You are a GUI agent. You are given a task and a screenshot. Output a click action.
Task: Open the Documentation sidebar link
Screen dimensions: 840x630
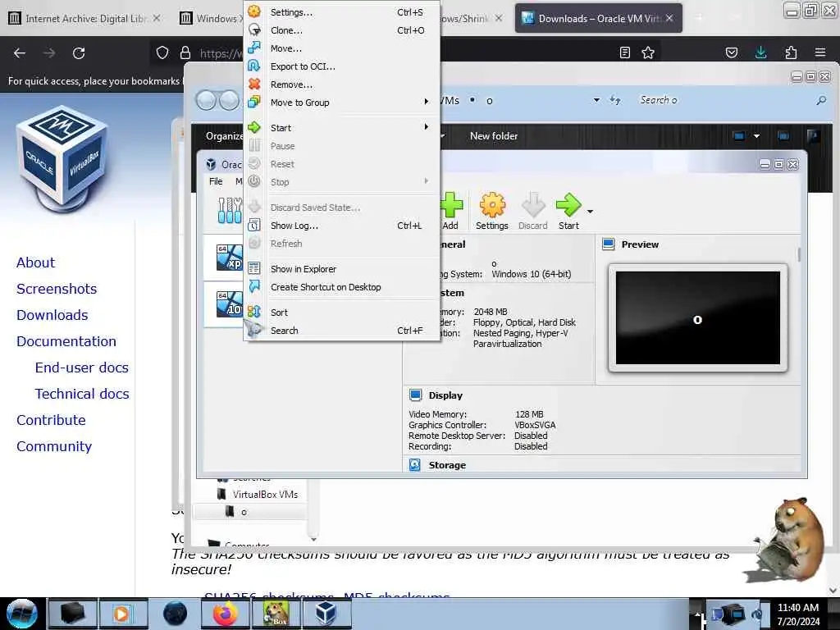click(66, 341)
